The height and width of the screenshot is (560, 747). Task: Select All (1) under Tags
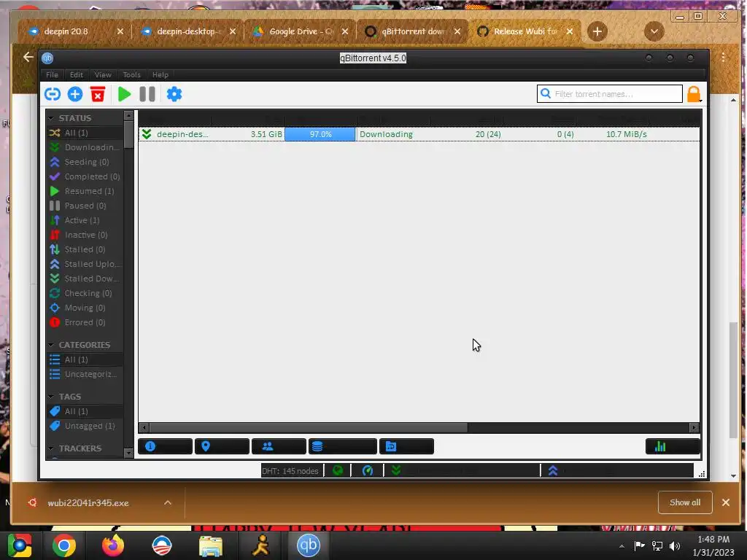click(x=85, y=411)
